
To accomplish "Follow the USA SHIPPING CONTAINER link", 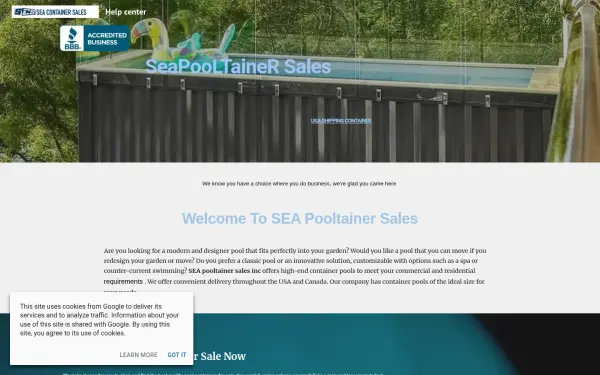I will point(341,121).
